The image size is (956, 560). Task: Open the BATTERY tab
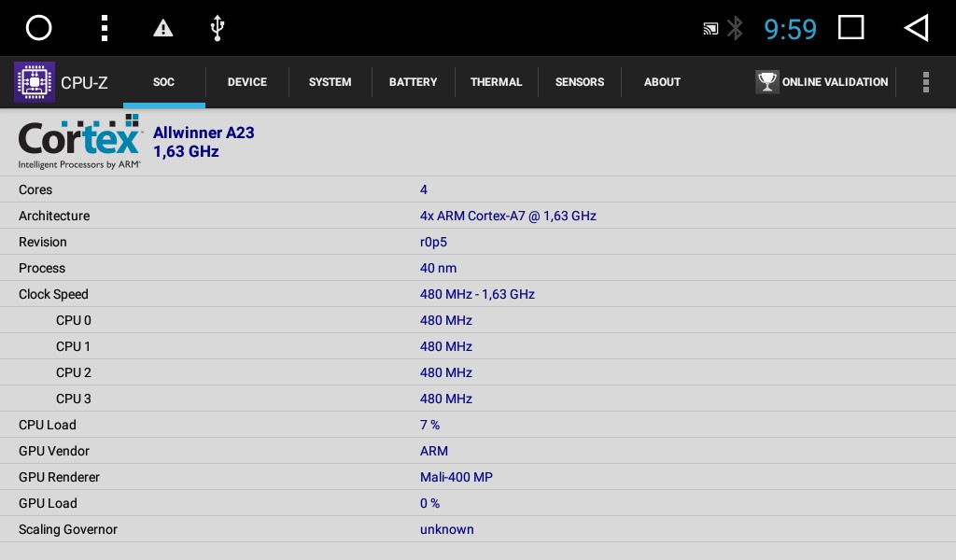pyautogui.click(x=414, y=81)
